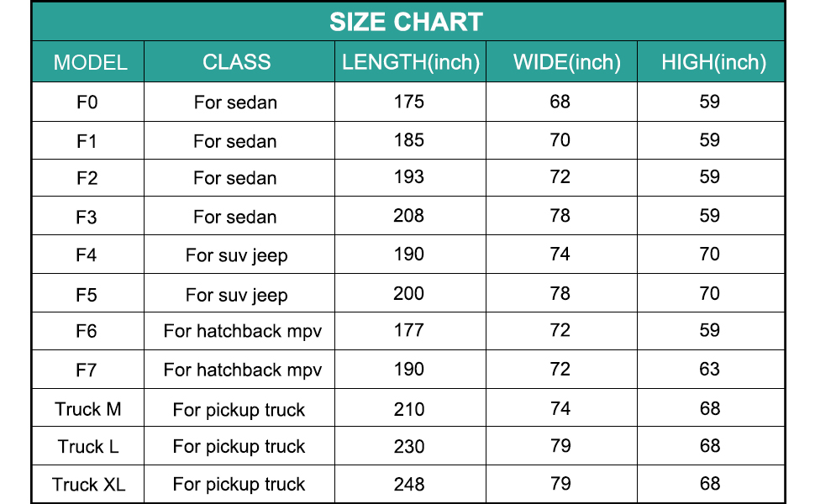Click length value 208 in F3 row
Screen dimensions: 815x504
point(409,216)
